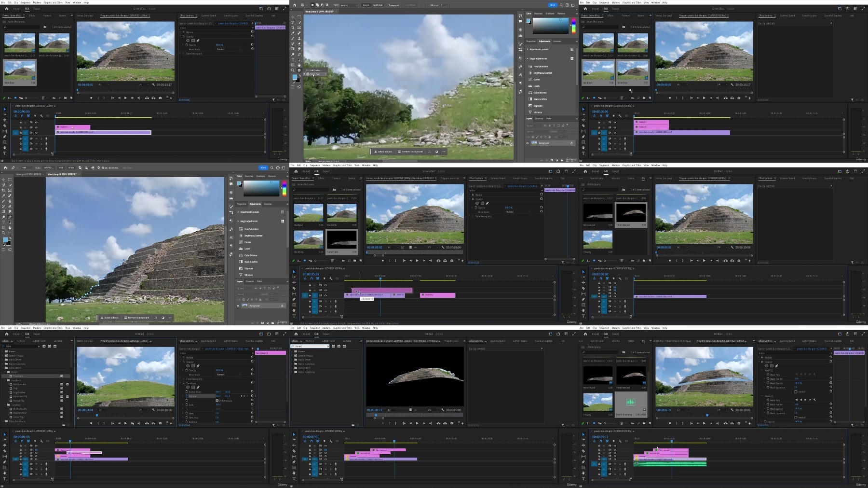Check Inverted under Mask (1), Premiere at 00:00:05:11
This screenshot has width=868, height=488.
tap(796, 392)
